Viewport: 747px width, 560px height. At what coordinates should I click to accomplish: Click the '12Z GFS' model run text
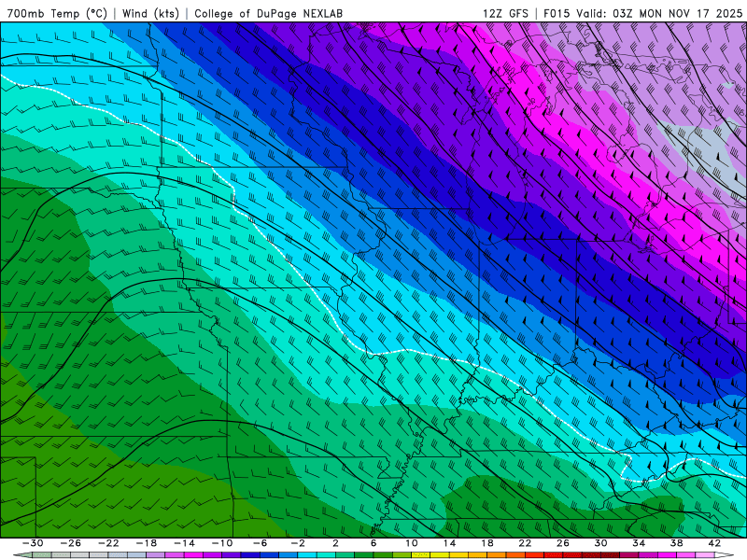pyautogui.click(x=505, y=13)
